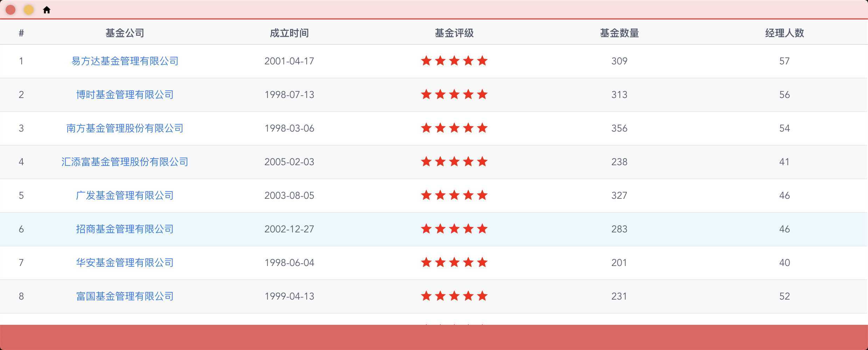Click the star rating for 易方达基金
The image size is (868, 350).
pos(454,61)
